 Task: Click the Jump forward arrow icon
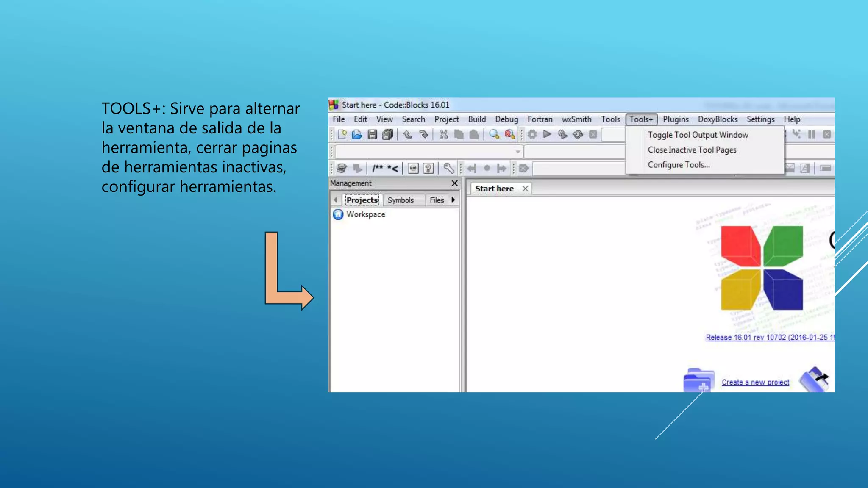pyautogui.click(x=502, y=169)
